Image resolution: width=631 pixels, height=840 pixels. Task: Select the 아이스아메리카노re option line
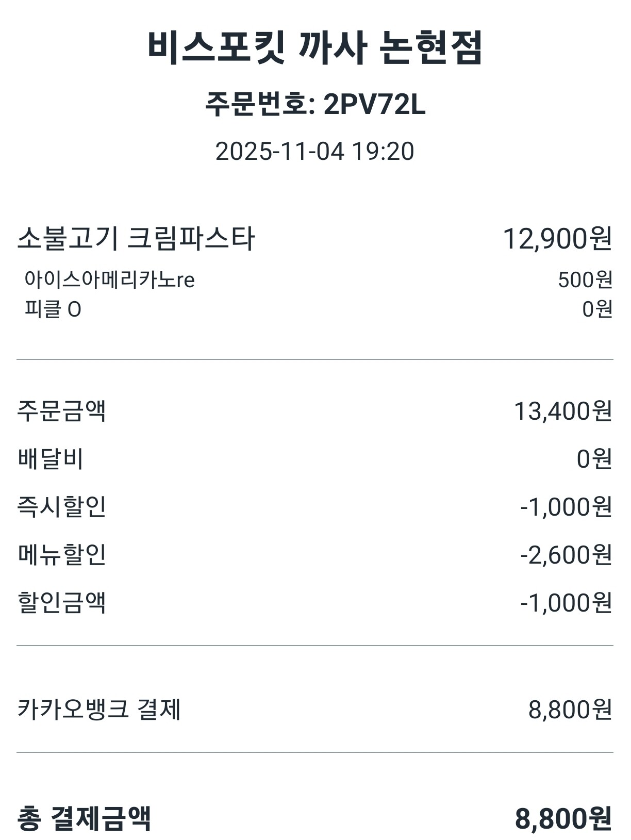coord(110,280)
